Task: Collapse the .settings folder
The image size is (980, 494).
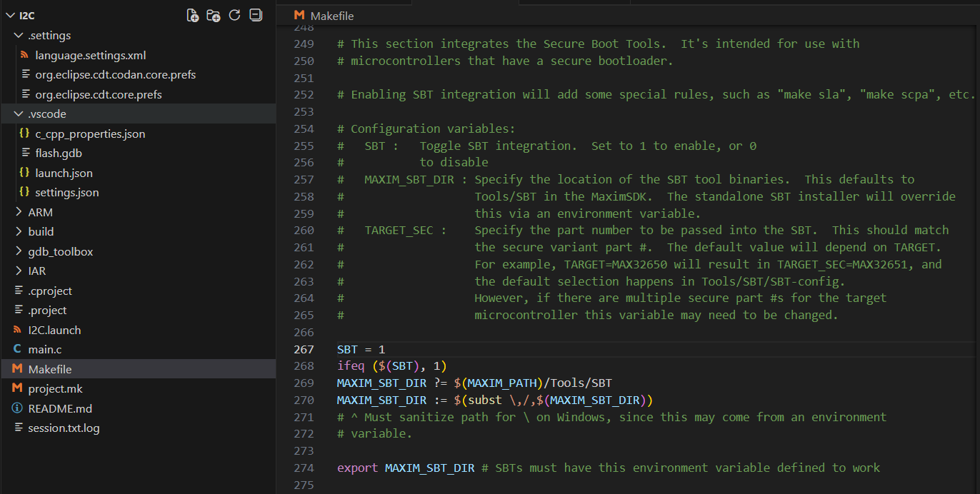Action: pyautogui.click(x=18, y=35)
